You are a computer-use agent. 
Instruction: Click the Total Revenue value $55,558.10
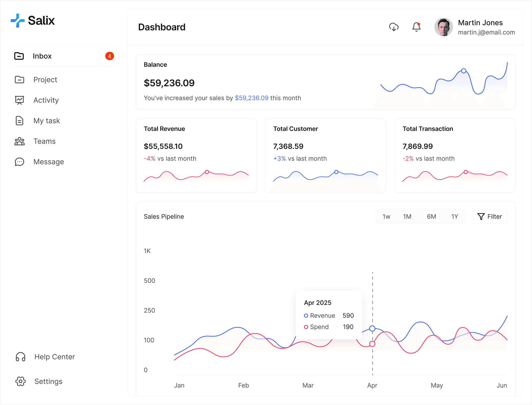click(x=163, y=146)
